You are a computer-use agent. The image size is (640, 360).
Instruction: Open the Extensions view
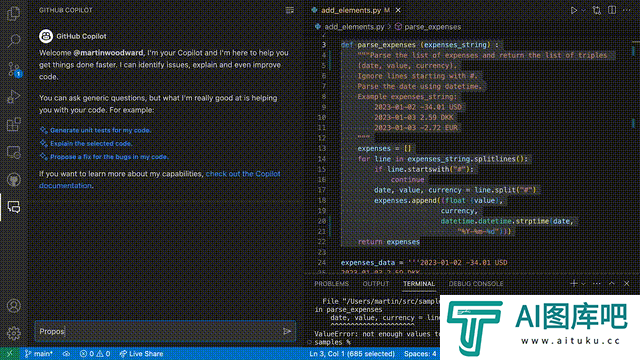tap(14, 124)
